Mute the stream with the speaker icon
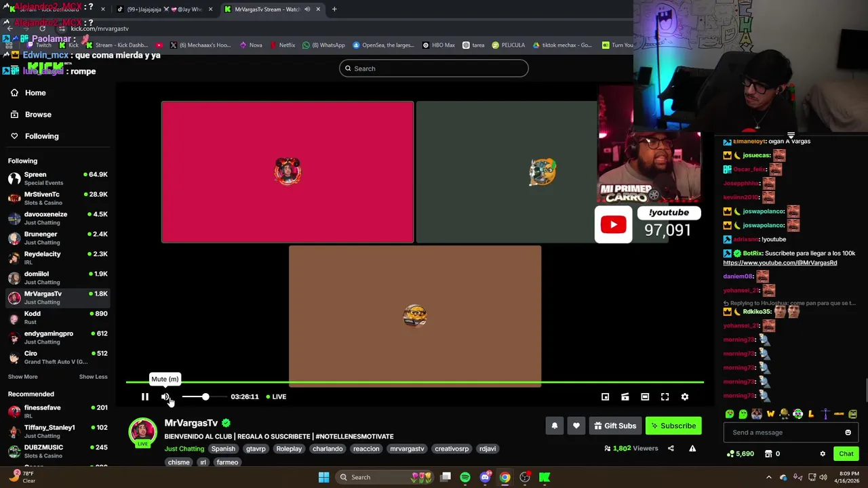Image resolution: width=868 pixels, height=488 pixels. (x=165, y=396)
